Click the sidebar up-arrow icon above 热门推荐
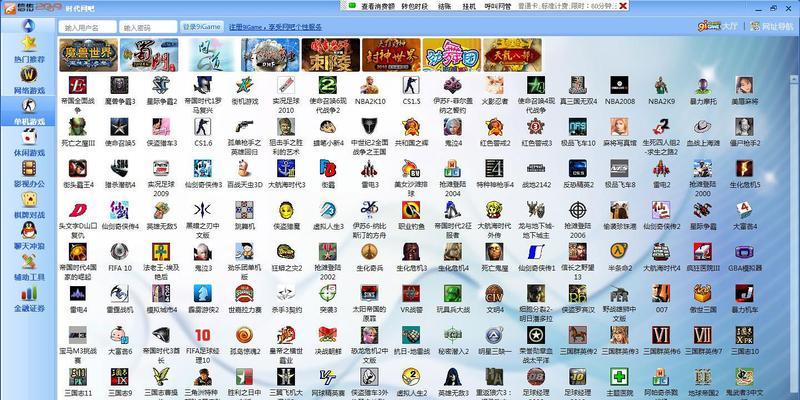Image resolution: width=800 pixels, height=400 pixels. click(29, 26)
